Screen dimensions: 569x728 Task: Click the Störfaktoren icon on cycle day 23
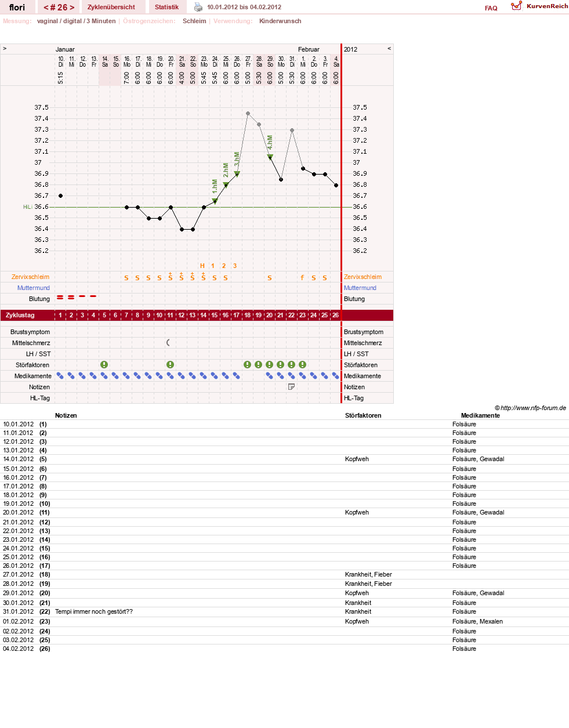coord(303,365)
